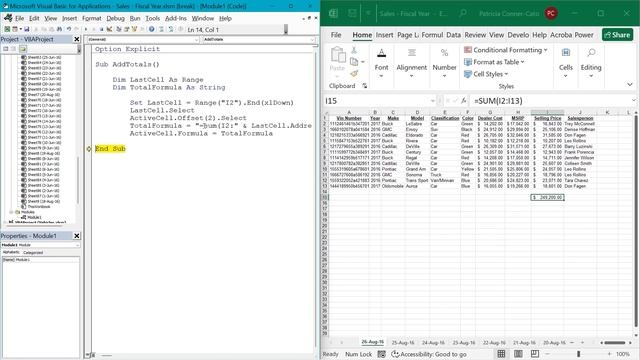The width and height of the screenshot is (640, 360).
Task: Close the Project - VBAProject panel
Action: click(x=77, y=39)
